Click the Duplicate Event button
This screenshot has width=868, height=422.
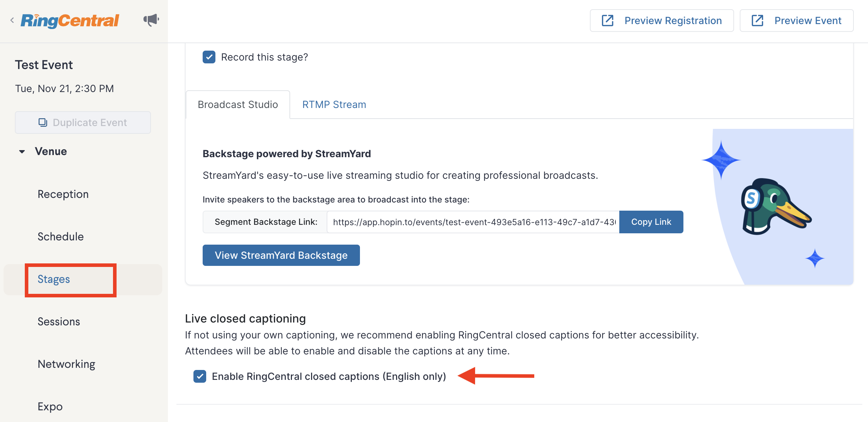tap(83, 122)
